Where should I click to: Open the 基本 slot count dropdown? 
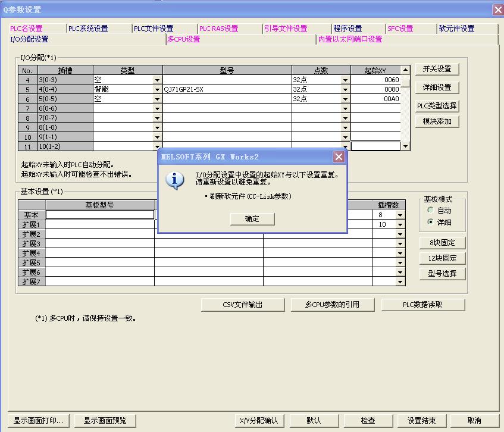point(400,215)
